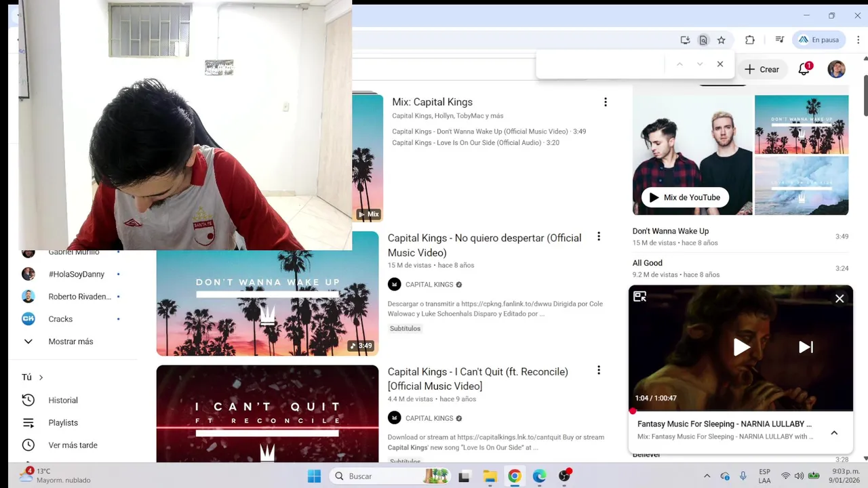Image resolution: width=868 pixels, height=488 pixels.
Task: Click the Mix de YouTube play button
Action: pos(685,197)
